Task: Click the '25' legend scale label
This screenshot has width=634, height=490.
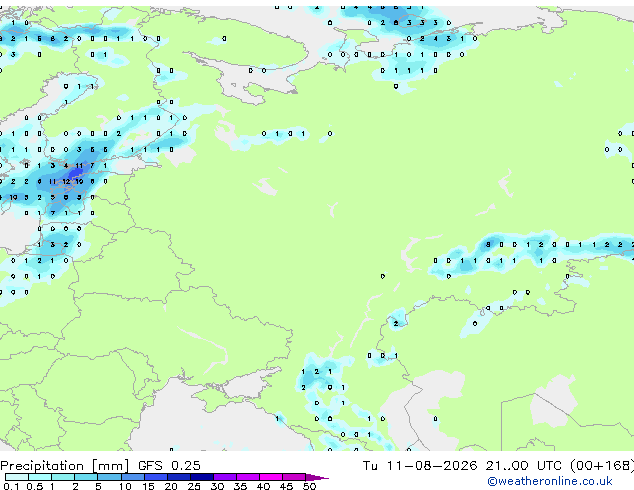Action: pyautogui.click(x=194, y=486)
